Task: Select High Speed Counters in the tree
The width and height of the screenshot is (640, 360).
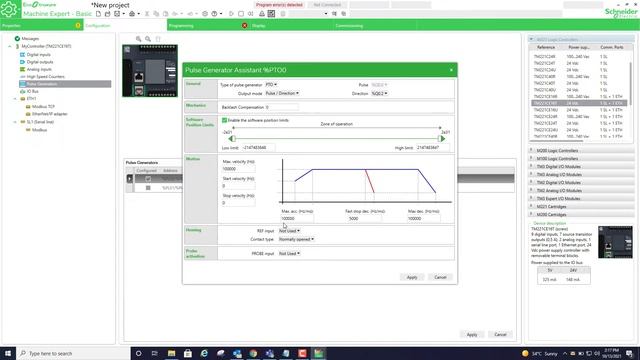Action: (x=46, y=76)
